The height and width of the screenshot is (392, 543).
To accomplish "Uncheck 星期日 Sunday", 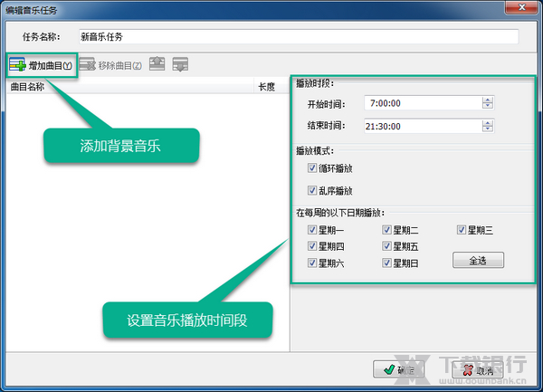I will point(386,263).
